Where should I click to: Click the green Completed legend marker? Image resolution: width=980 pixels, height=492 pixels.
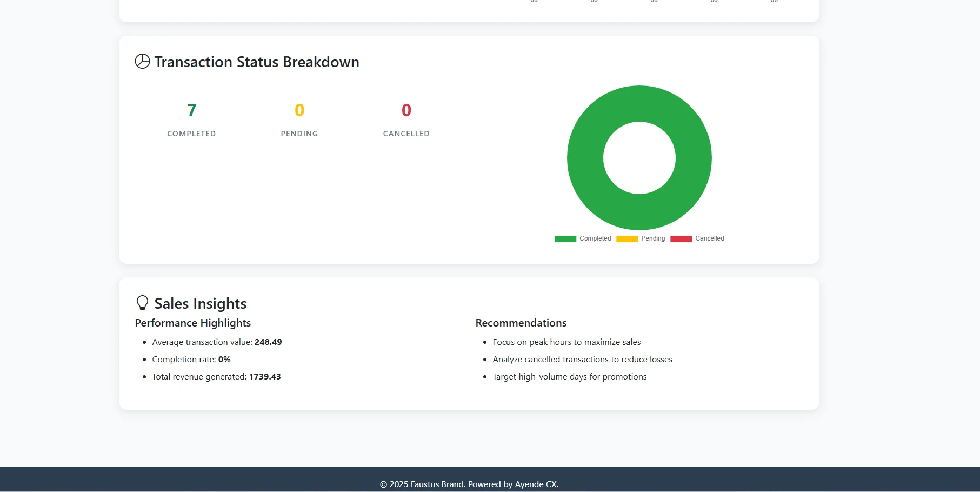tap(564, 238)
